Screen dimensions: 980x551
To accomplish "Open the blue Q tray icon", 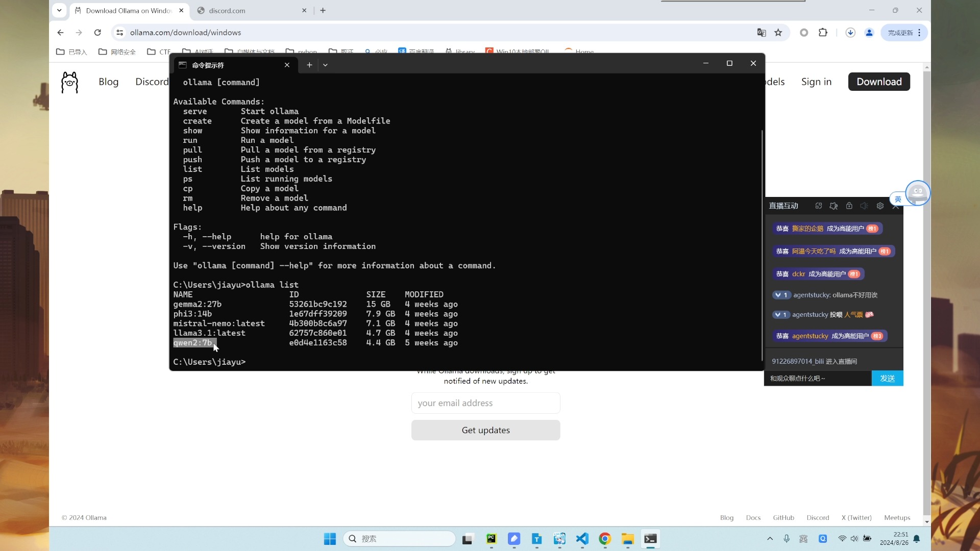I will [823, 539].
